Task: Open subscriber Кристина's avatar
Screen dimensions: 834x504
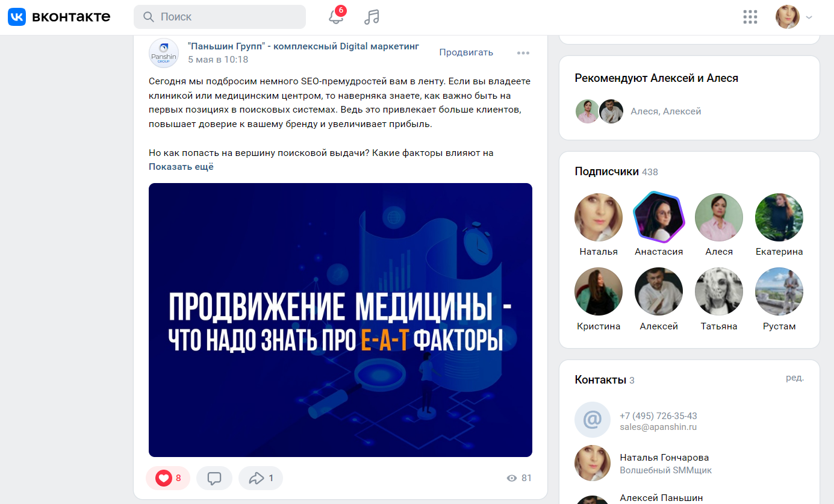Action: tap(599, 291)
